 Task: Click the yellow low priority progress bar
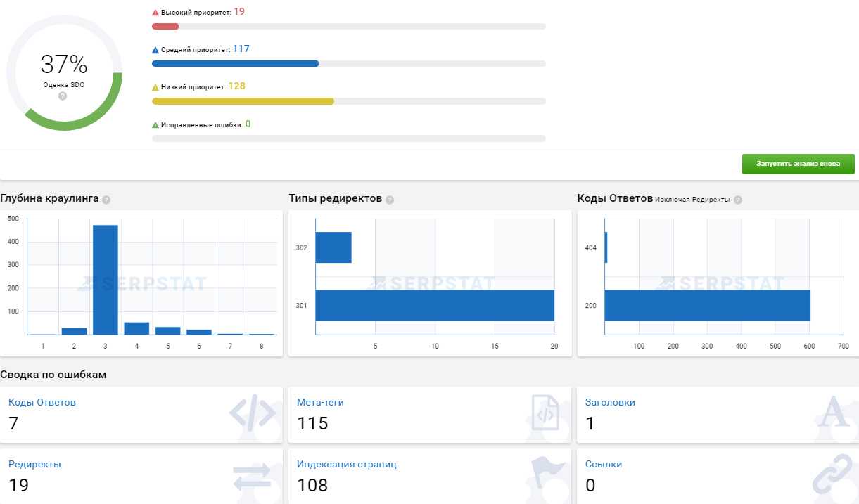coord(243,101)
